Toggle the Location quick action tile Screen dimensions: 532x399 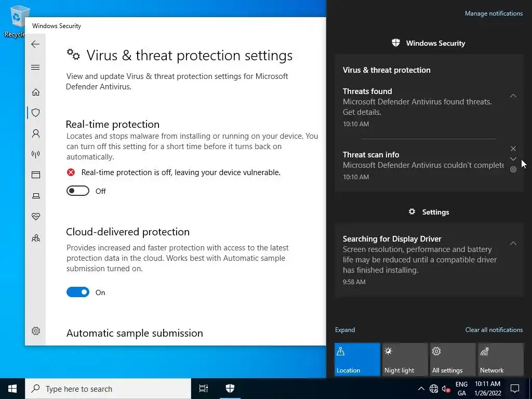(x=357, y=360)
